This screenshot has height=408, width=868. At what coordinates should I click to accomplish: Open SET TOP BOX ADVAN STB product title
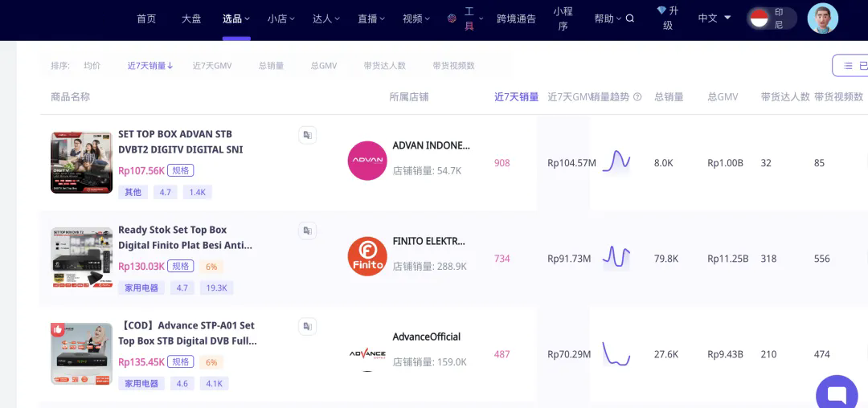pyautogui.click(x=181, y=141)
